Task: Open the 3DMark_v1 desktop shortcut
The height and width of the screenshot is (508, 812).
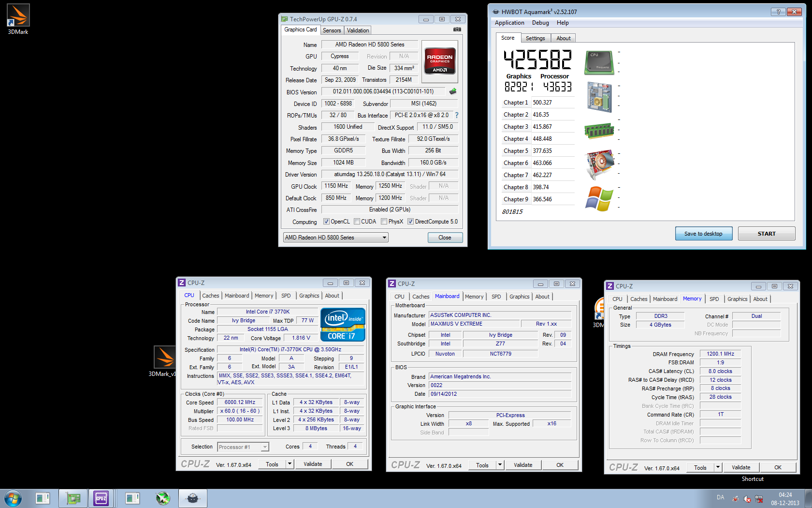Action: click(x=164, y=361)
